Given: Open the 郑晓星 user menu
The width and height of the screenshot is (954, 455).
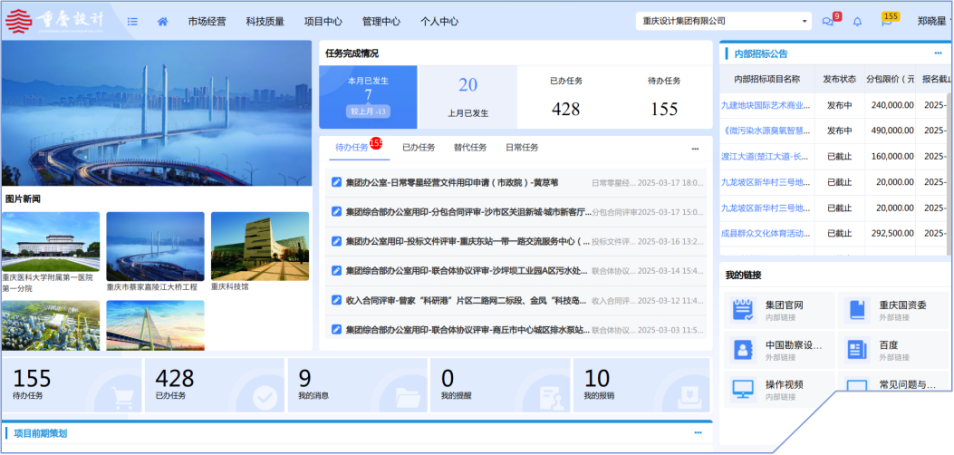Looking at the screenshot, I should 933,21.
